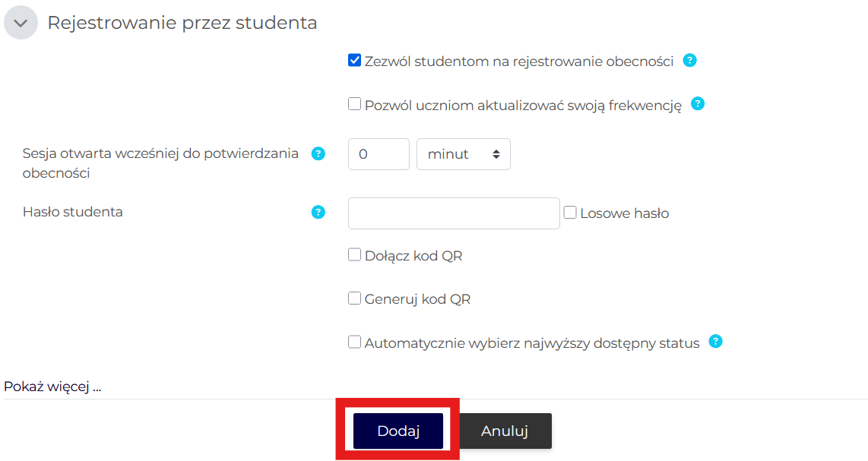Click the 'Rejestrowanie przez studenta' section heading
The image size is (868, 461).
tap(182, 23)
